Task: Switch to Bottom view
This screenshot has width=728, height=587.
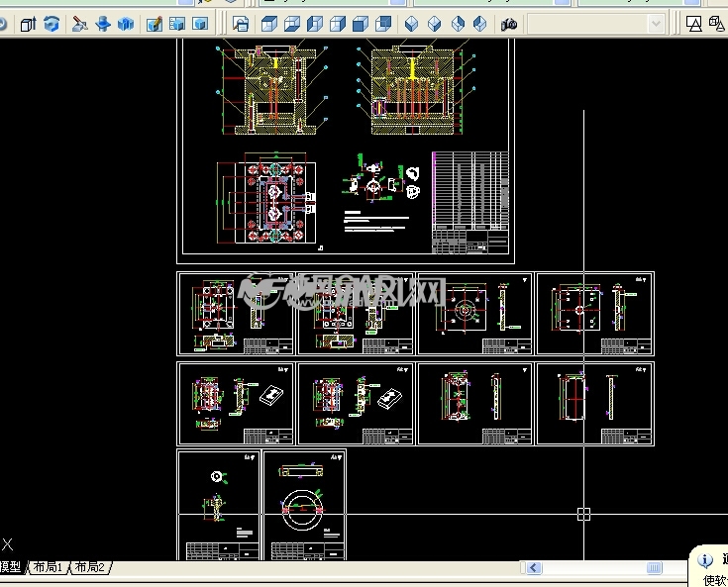Action: [291, 24]
